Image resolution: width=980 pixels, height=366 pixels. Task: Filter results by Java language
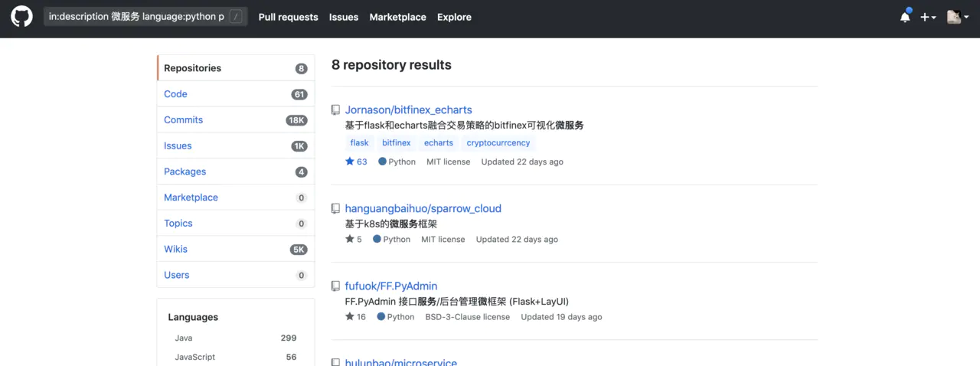click(x=235, y=338)
